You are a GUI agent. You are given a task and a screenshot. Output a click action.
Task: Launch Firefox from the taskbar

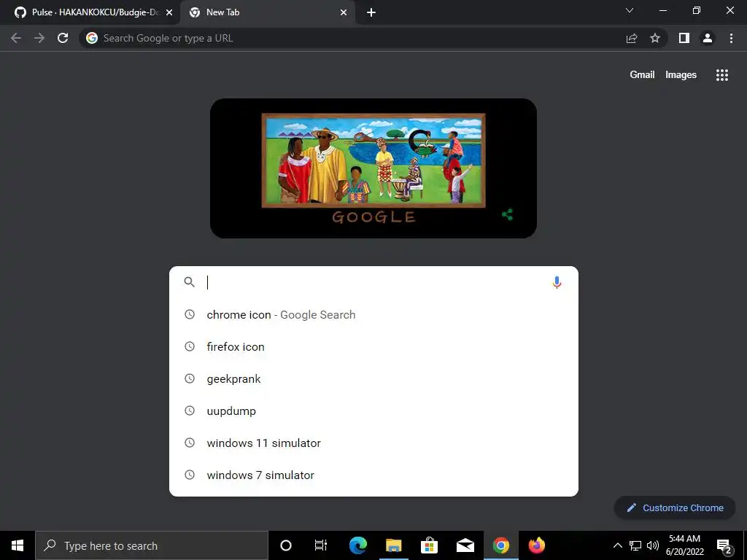click(x=536, y=545)
